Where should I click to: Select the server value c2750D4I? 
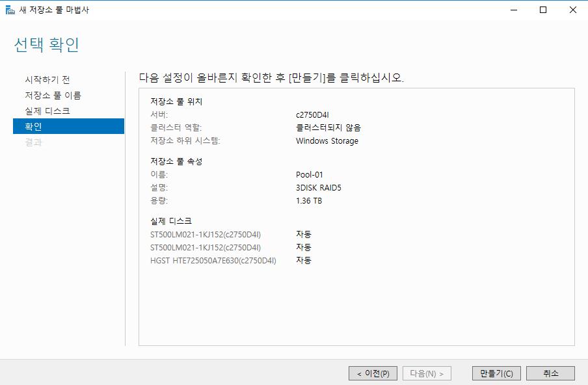point(312,114)
